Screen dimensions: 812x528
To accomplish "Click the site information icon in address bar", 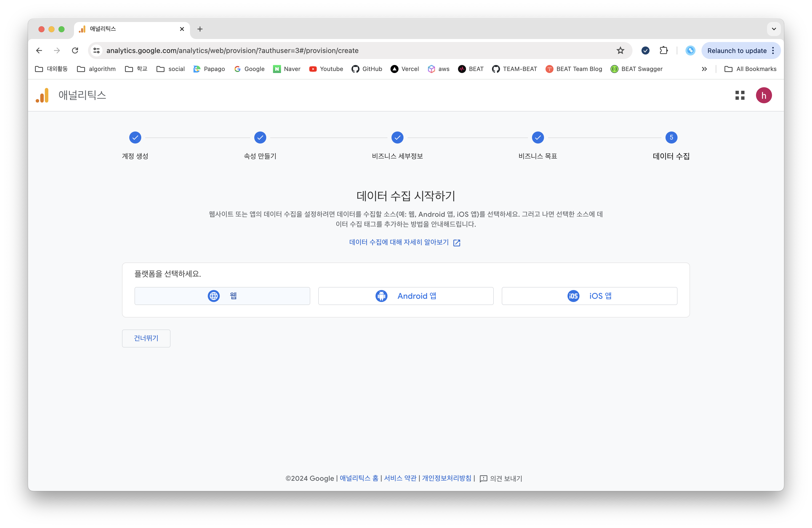I will [x=96, y=50].
